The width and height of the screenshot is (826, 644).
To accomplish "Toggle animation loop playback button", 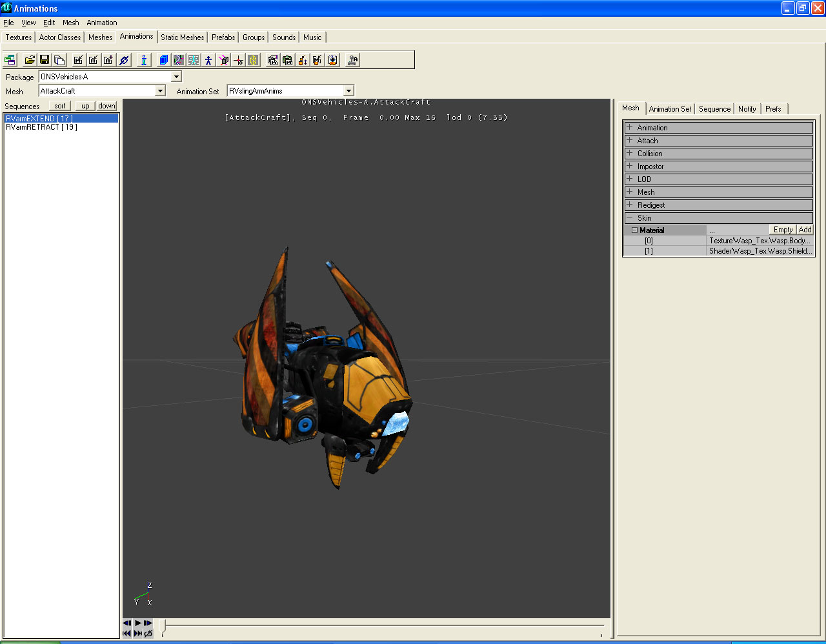I will click(x=148, y=634).
